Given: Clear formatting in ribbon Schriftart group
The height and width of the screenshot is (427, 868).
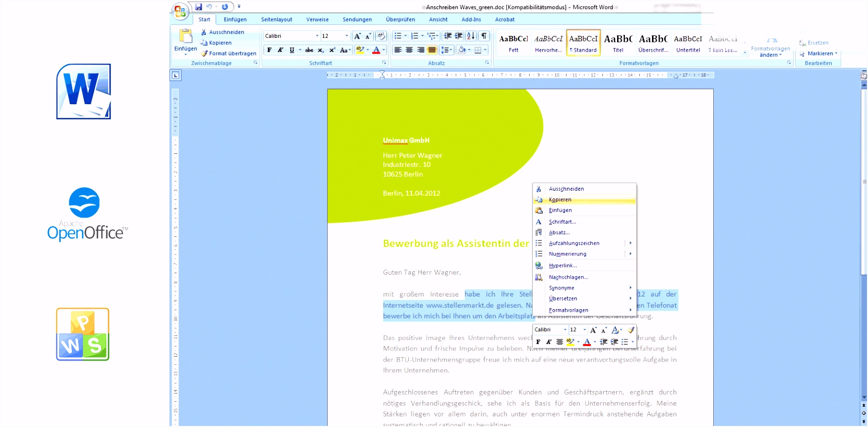Looking at the screenshot, I should (381, 36).
